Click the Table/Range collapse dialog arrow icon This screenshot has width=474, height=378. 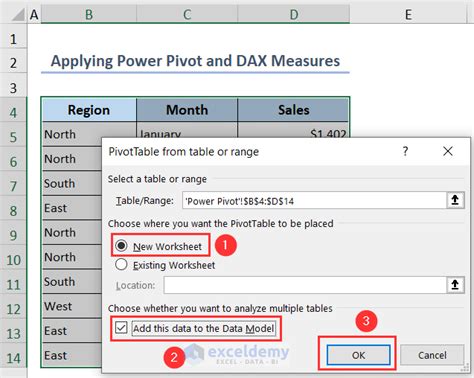tap(455, 200)
